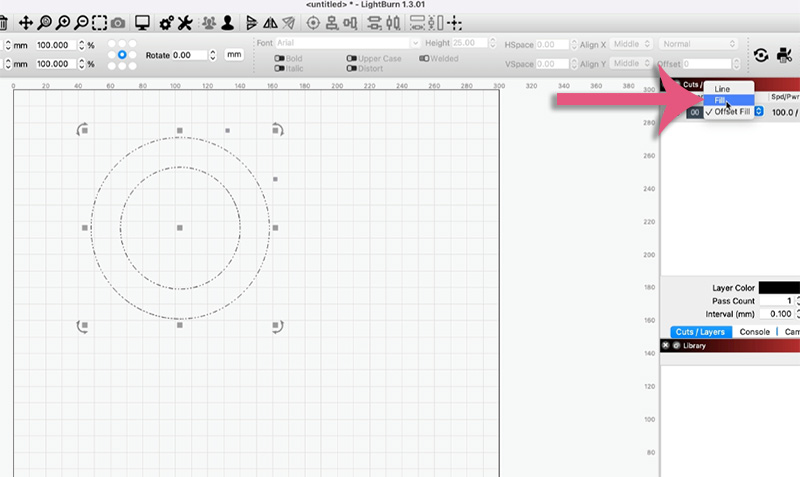Toggle the Upper Case switch

352,58
